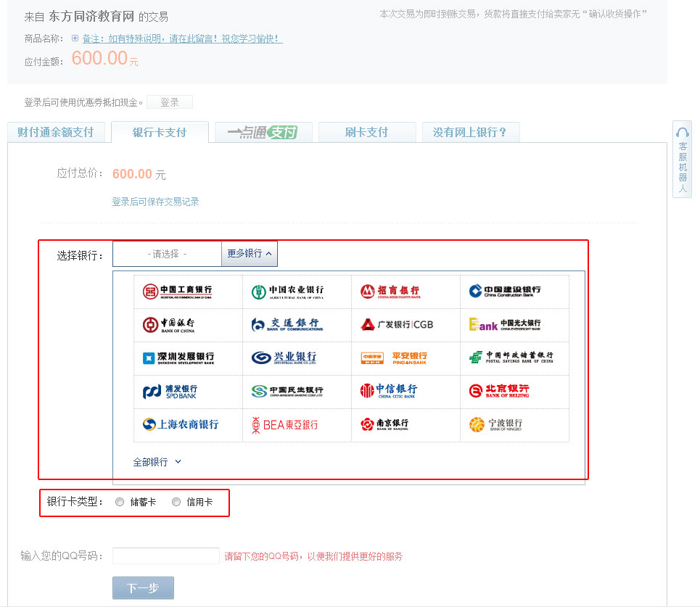Screen dimensions: 700x607
Task: Choose the 中国光大银行 logo
Action: coord(505,324)
